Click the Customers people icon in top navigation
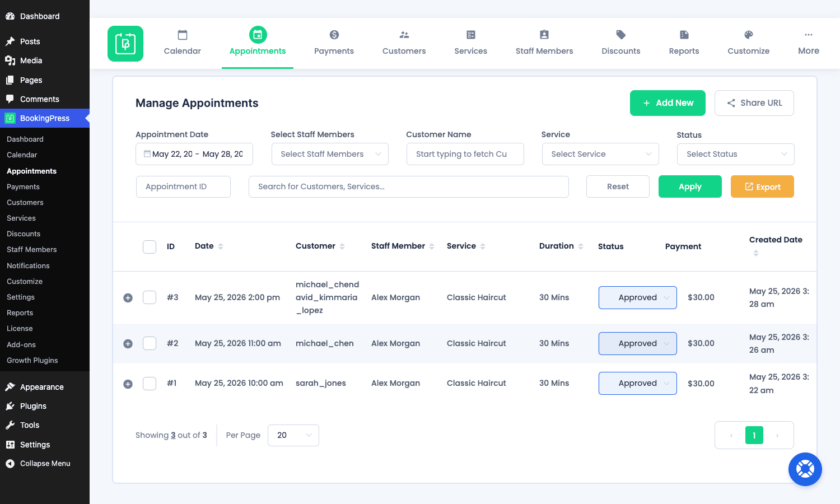 (404, 35)
